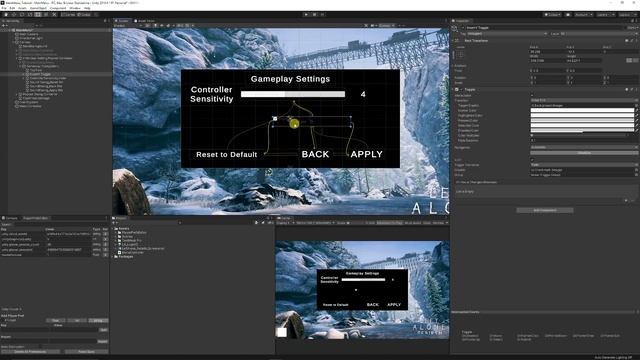This screenshot has width=640, height=360.
Task: Toggle the Is On checkbox
Action: (532, 160)
